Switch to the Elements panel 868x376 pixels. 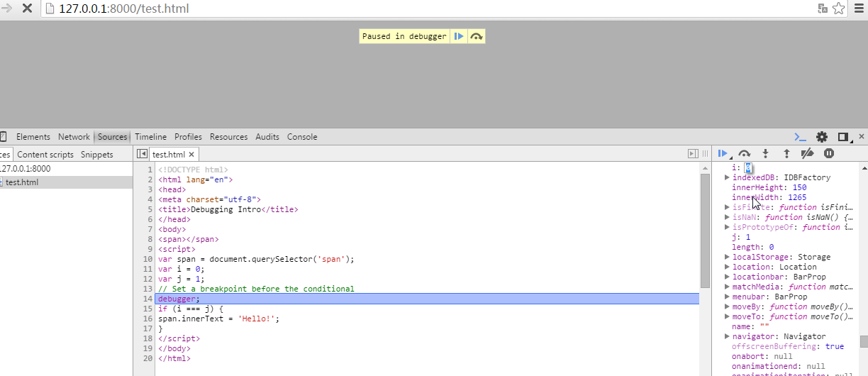coord(33,137)
